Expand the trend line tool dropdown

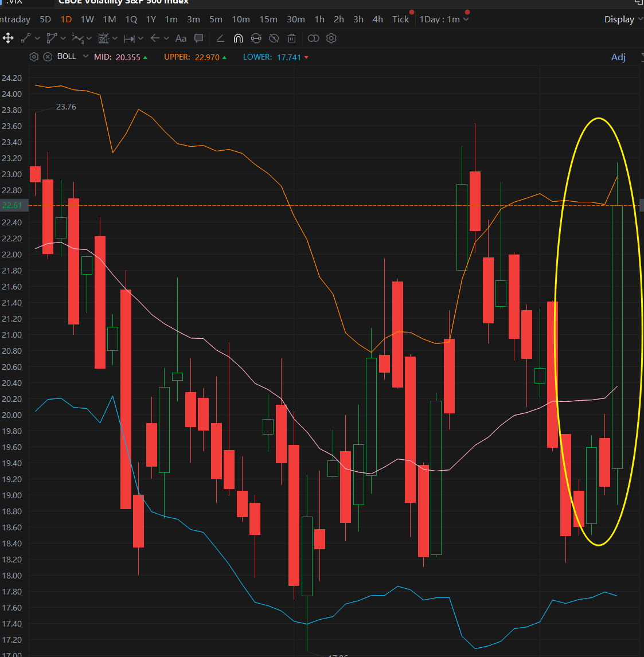[37, 38]
